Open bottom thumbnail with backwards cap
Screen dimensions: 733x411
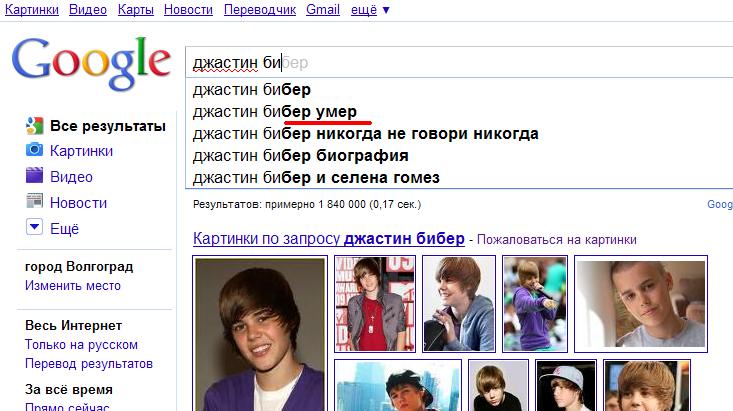(x=566, y=386)
